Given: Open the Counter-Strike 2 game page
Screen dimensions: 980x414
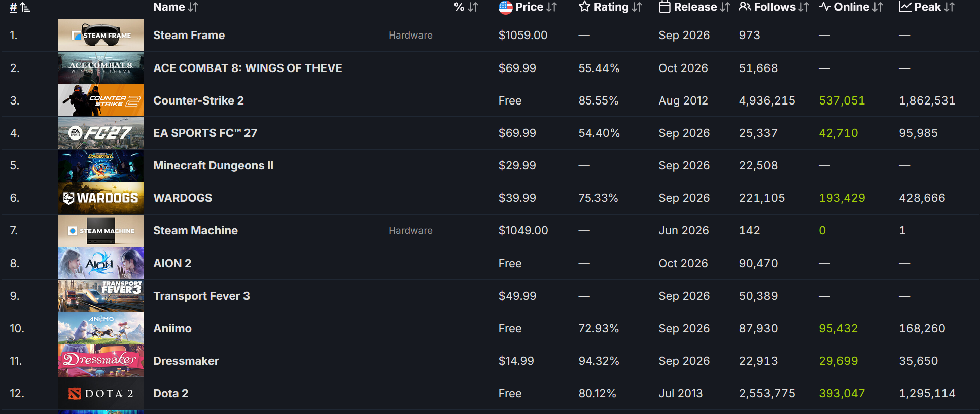Looking at the screenshot, I should (x=198, y=100).
